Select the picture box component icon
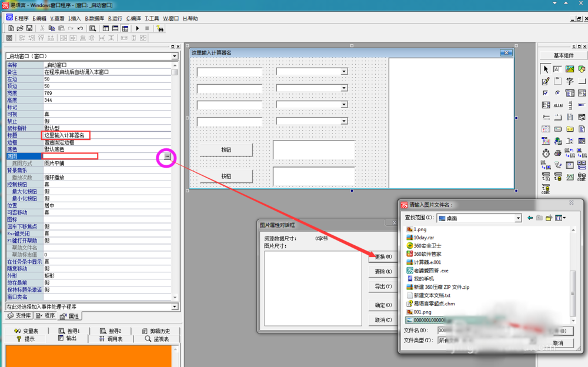588x367 pixels. click(570, 69)
